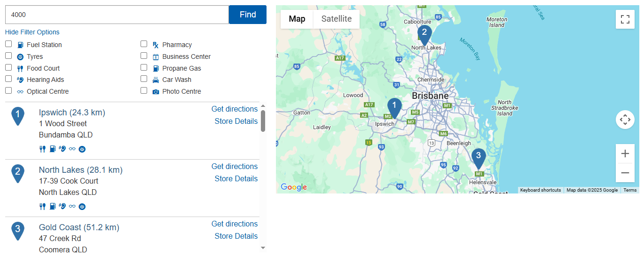Click the number 1 pin beside Ipswich listing
Screen dimensions: 644x258
tap(18, 116)
